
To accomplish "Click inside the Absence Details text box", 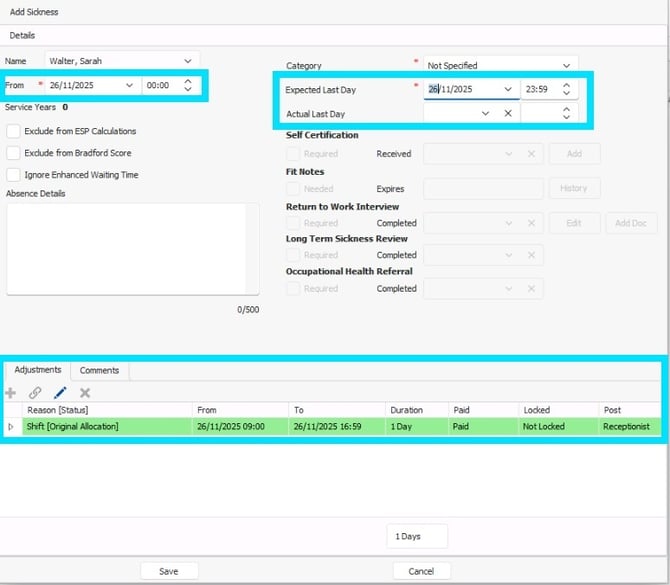I will (x=132, y=249).
